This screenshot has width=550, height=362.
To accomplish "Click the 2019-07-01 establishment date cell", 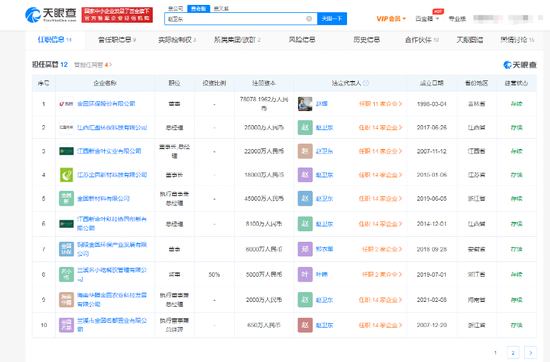I will pos(432,275).
